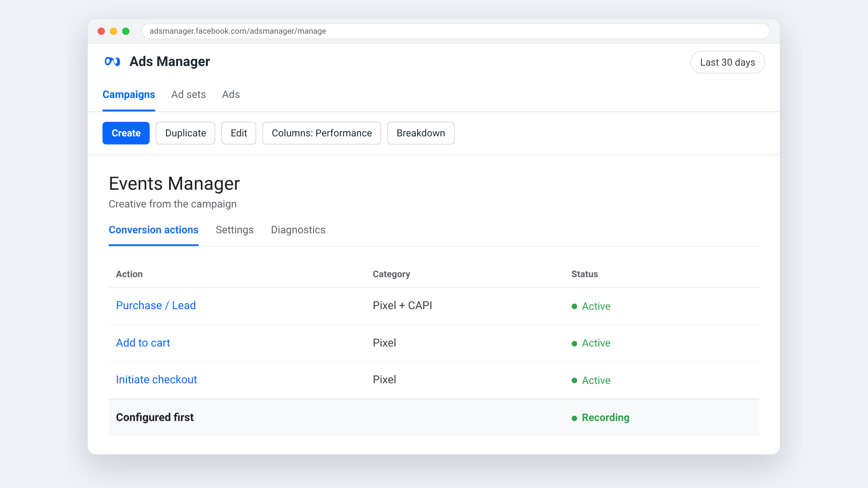
Task: Click the Category column header
Action: pos(391,274)
